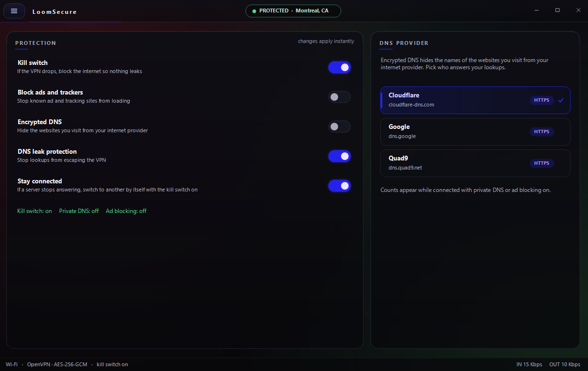Viewport: 588px width, 371px height.
Task: Click the HTTPS badge on Quad9
Action: tap(542, 163)
